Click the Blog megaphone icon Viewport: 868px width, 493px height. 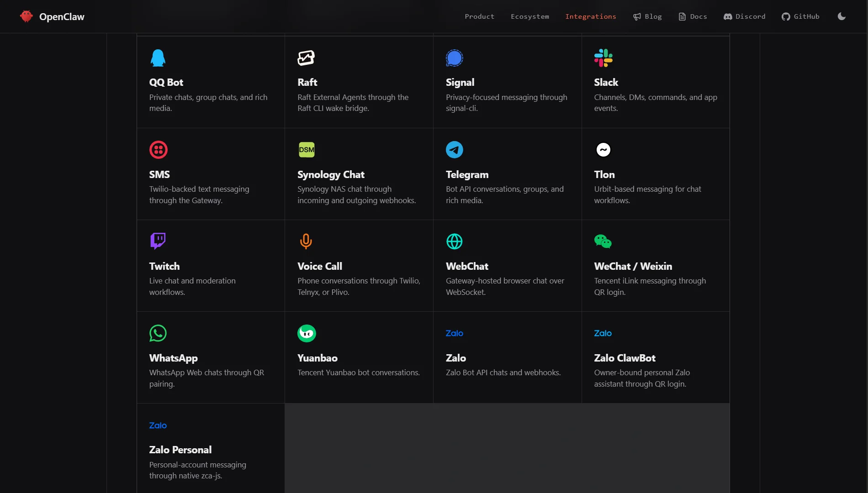click(637, 16)
